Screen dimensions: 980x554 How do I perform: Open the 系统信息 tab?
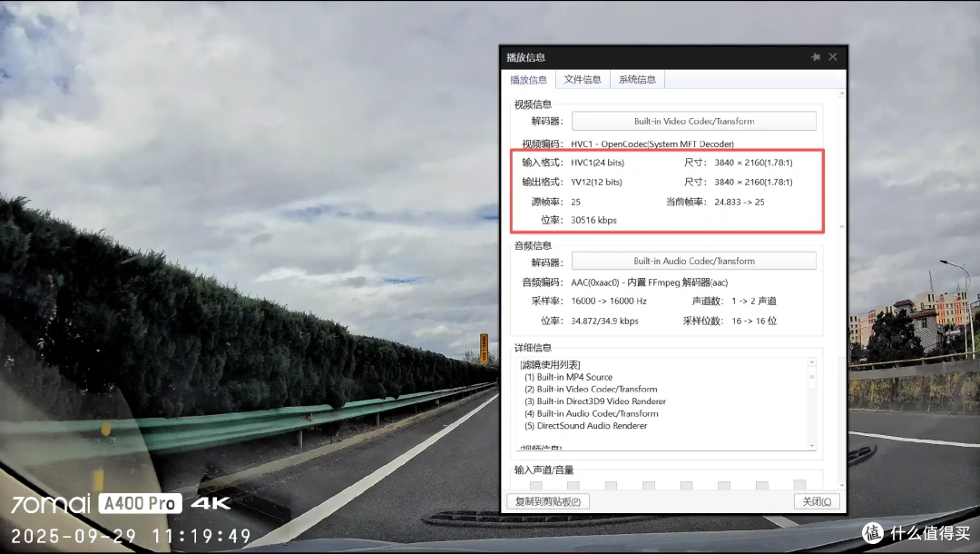[x=637, y=79]
